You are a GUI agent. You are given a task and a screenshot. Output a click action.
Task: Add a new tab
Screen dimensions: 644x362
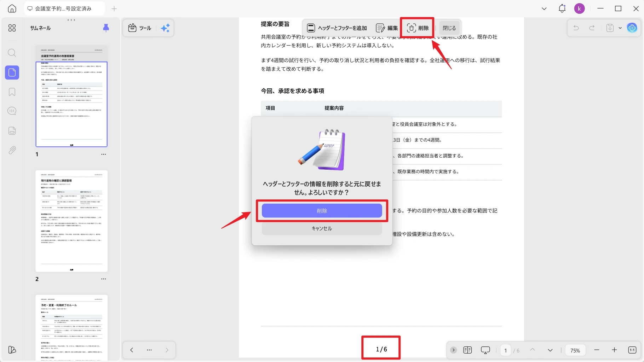coord(114,8)
